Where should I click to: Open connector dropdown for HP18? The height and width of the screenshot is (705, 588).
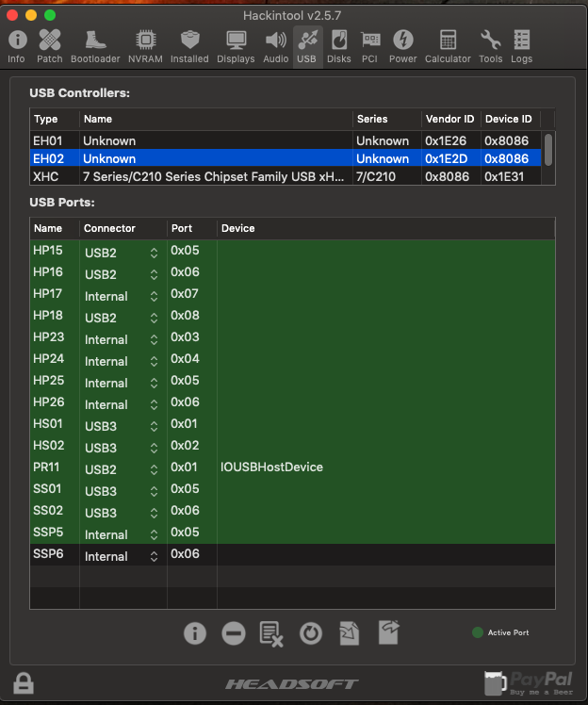click(122, 318)
